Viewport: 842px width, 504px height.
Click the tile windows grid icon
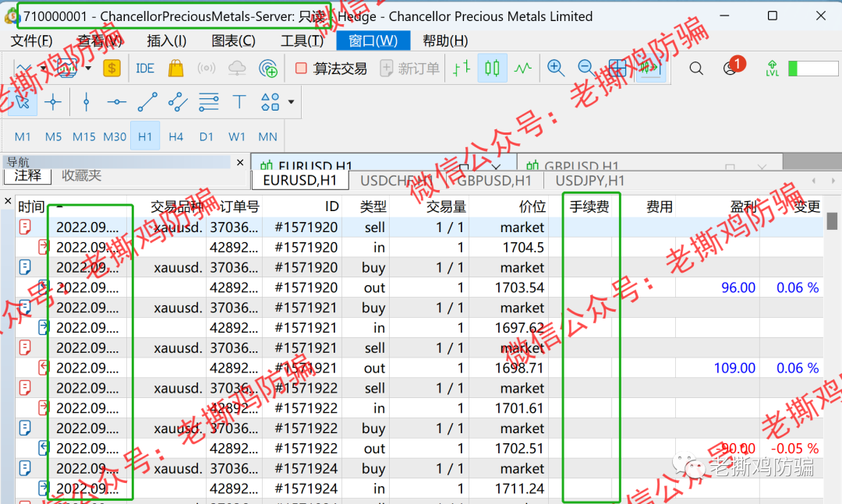click(617, 69)
